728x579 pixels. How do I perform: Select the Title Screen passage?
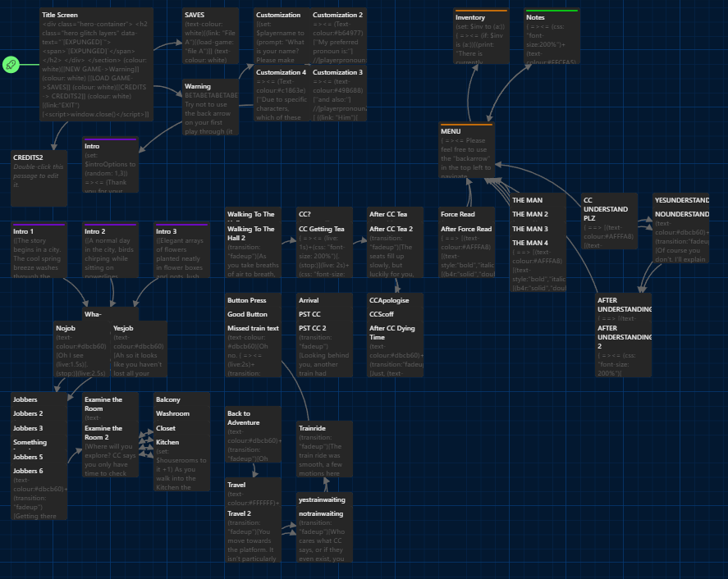coord(94,65)
